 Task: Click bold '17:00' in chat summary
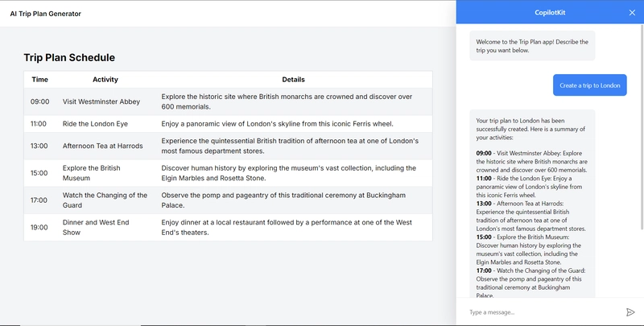(x=484, y=270)
